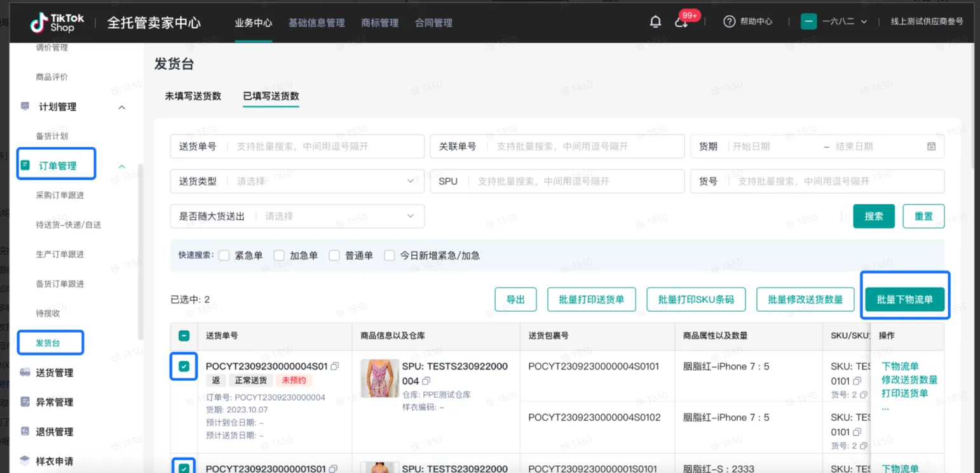Focus the 送货单号 search input

tap(297, 147)
